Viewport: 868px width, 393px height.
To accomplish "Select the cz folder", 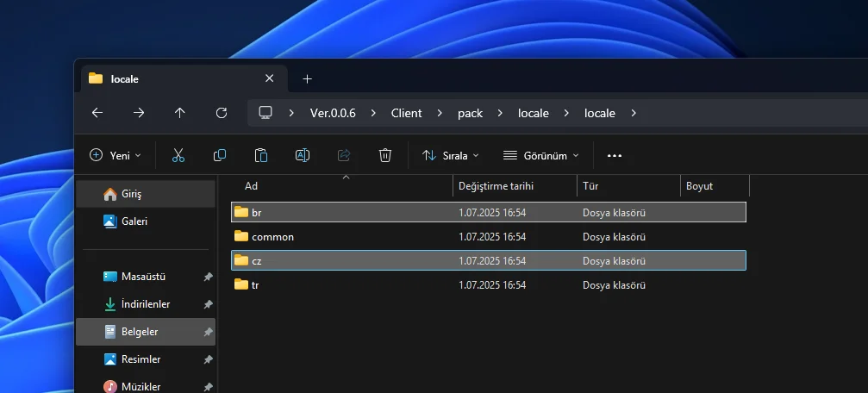I will pyautogui.click(x=488, y=260).
